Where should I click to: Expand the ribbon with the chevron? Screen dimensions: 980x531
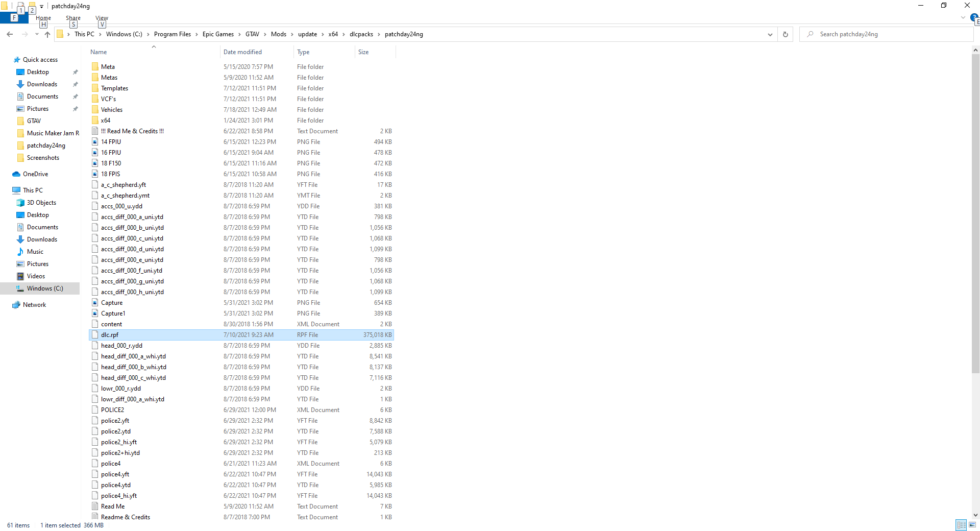tap(963, 18)
